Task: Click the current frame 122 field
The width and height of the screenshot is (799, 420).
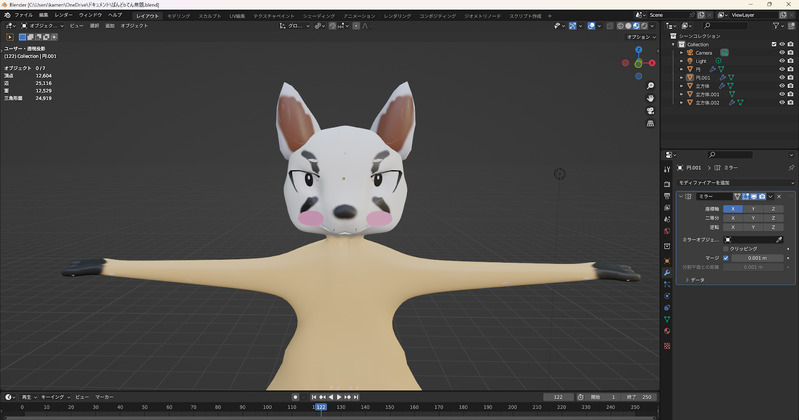Action: [557, 397]
